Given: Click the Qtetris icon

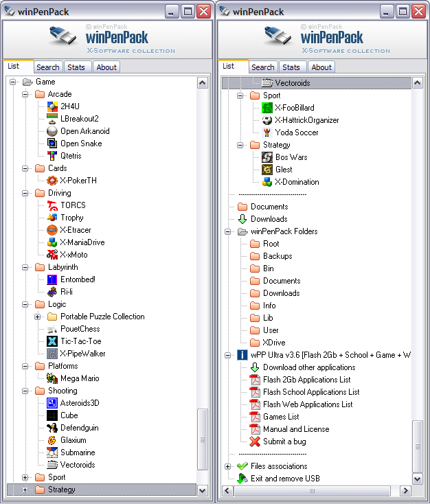Looking at the screenshot, I should pos(52,156).
